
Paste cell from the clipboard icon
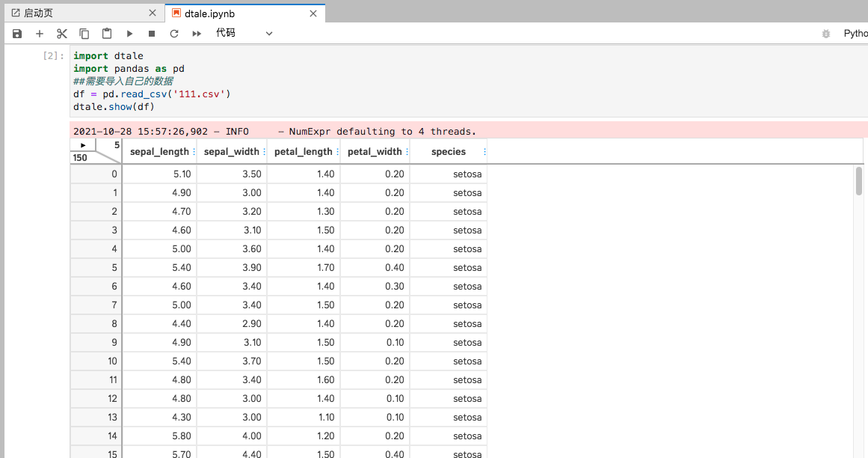coord(106,33)
